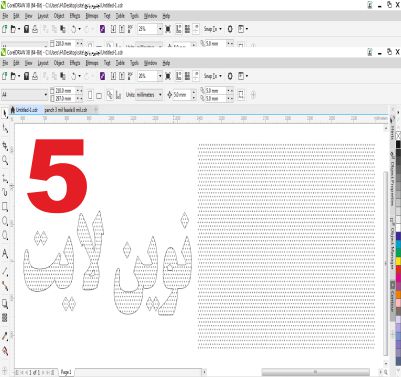This screenshot has height=377, width=401.
Task: Add a new document tab with plus button
Action: [96, 110]
